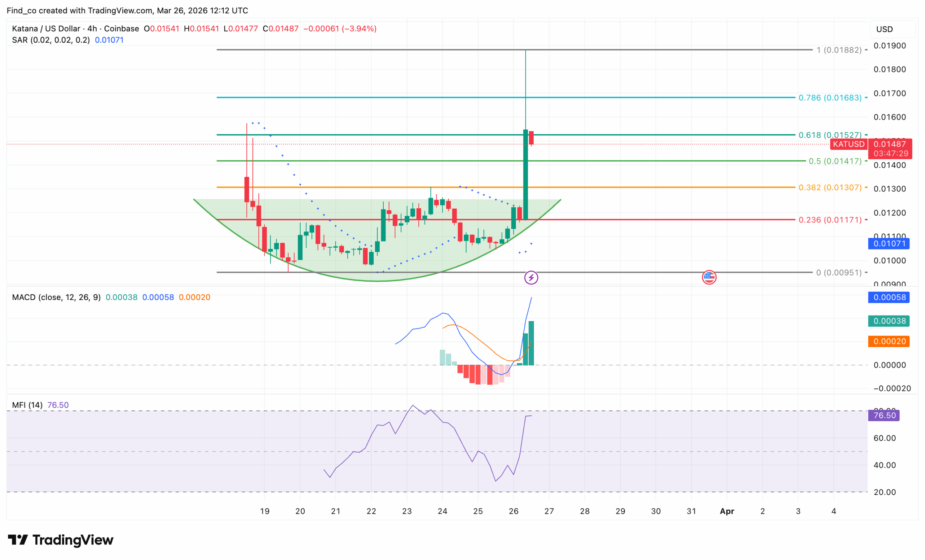The height and width of the screenshot is (560, 925).
Task: Click the MACD signal value 0.00020 legend
Action: click(x=194, y=297)
